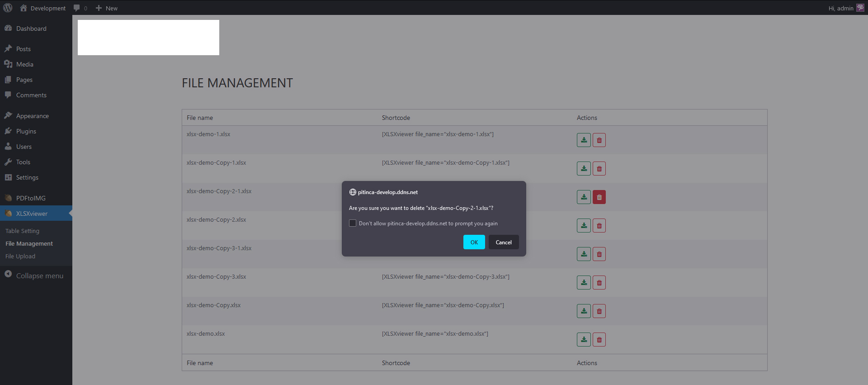
Task: Download xlsx-demo-1.xlsx file
Action: pos(584,140)
